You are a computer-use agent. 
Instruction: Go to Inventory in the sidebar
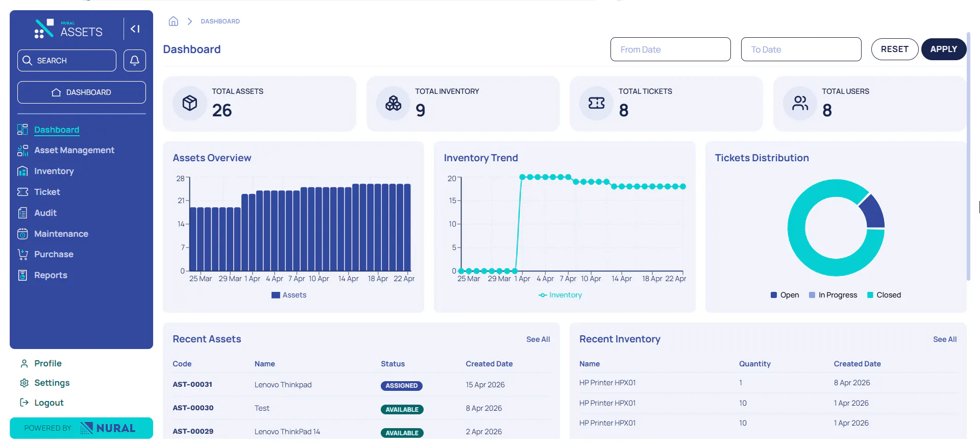pyautogui.click(x=54, y=171)
